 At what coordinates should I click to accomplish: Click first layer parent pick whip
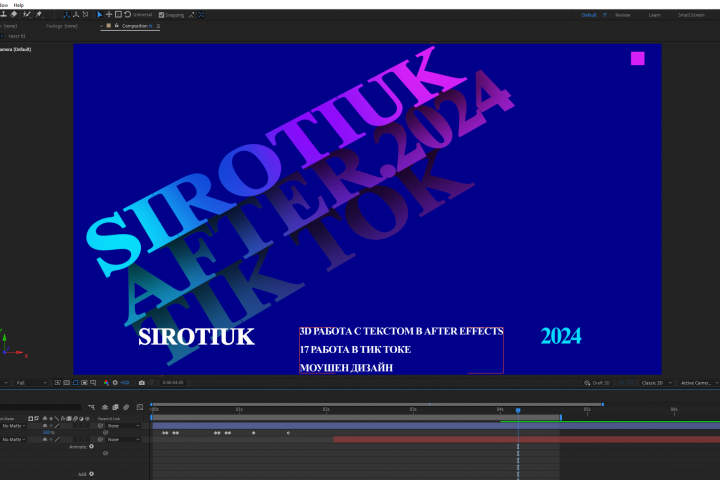coord(100,426)
